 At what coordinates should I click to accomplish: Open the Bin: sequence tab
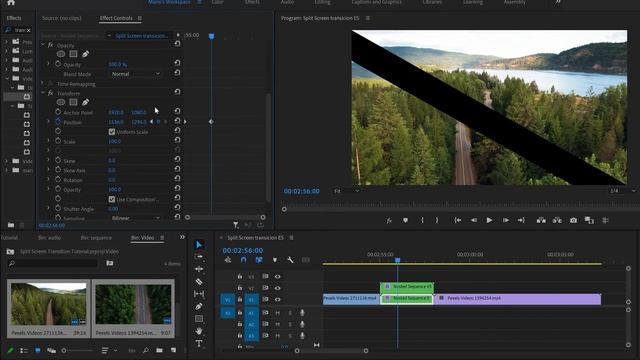(x=96, y=238)
